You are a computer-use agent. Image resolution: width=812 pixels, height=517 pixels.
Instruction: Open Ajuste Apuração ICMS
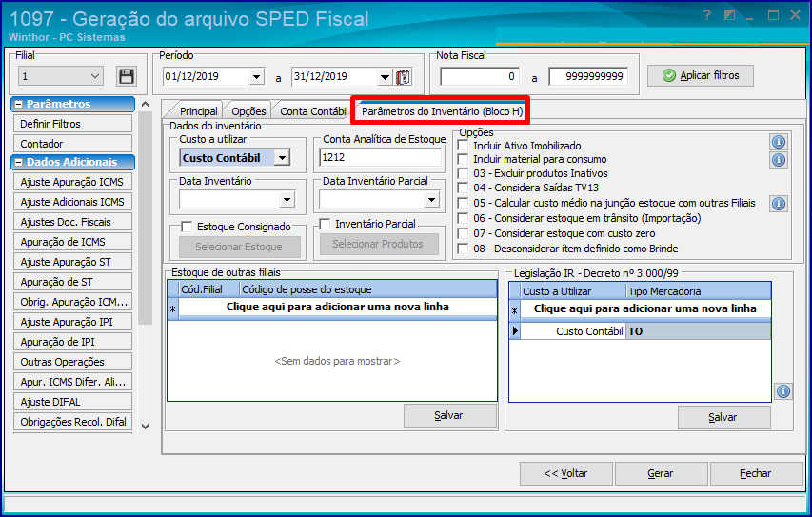coord(72,182)
